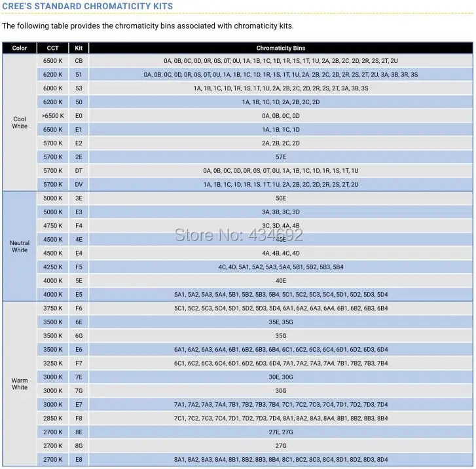This screenshot has height=469, width=476.
Task: Select bins "27E, 27G"
Action: pos(281,432)
